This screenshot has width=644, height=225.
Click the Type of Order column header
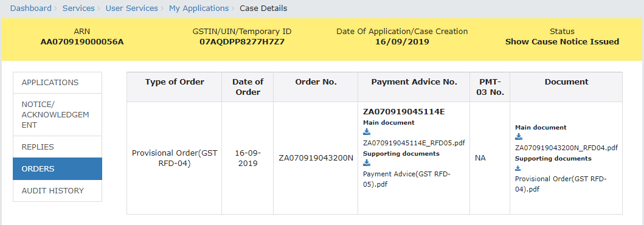[x=175, y=82]
